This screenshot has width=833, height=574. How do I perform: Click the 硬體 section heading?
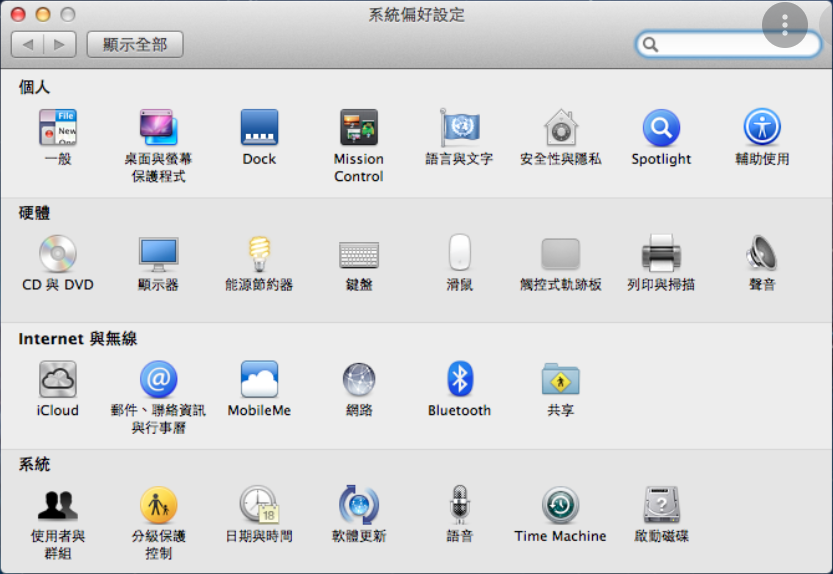(x=35, y=213)
